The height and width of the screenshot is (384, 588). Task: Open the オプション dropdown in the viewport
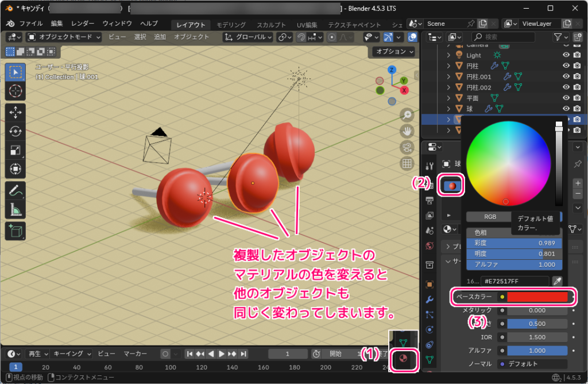394,52
